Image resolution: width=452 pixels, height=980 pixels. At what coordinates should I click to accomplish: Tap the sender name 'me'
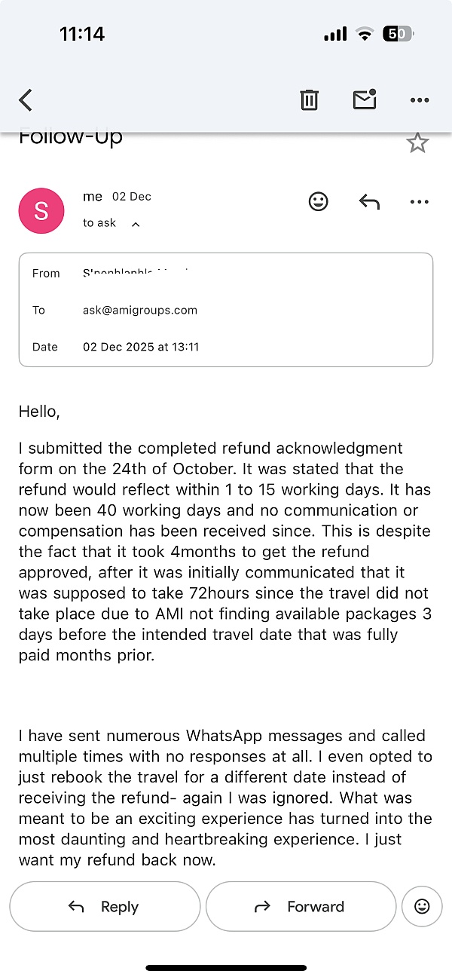pyautogui.click(x=93, y=196)
